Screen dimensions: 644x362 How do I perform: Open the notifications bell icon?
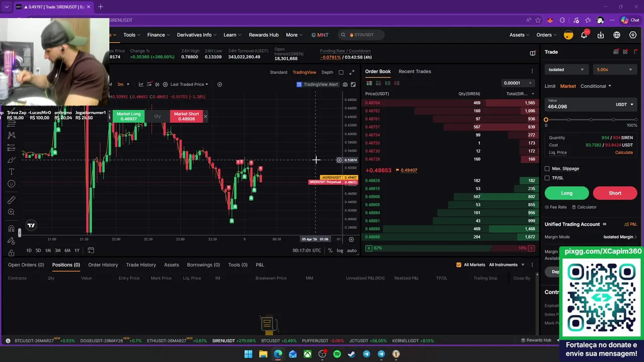coord(584,35)
